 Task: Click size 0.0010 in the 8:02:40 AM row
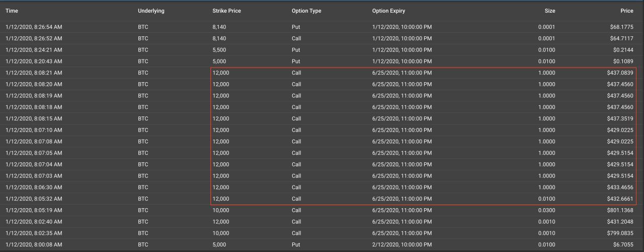click(x=547, y=222)
